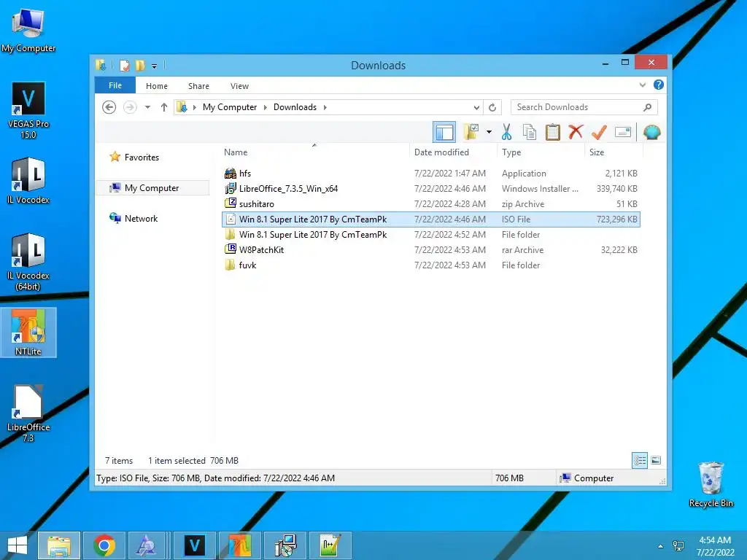Click IL Vocodex (64bit) desktop shortcut

(28, 262)
